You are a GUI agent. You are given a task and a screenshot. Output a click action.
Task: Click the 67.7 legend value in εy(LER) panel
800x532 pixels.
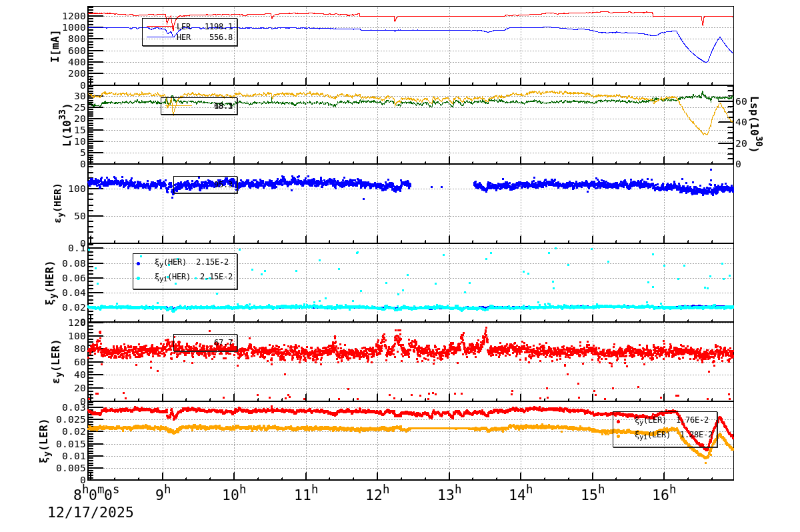(x=223, y=343)
